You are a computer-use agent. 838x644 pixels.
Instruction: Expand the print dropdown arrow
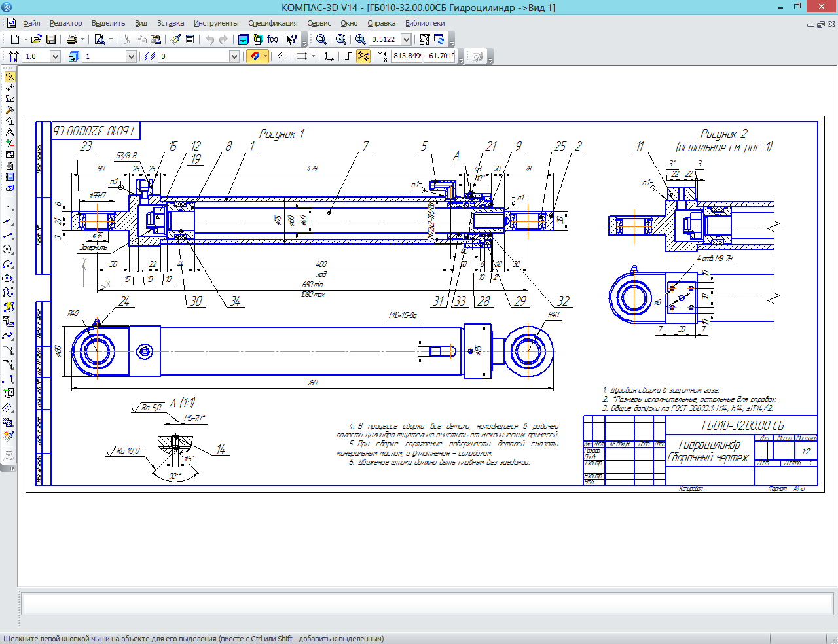point(82,39)
